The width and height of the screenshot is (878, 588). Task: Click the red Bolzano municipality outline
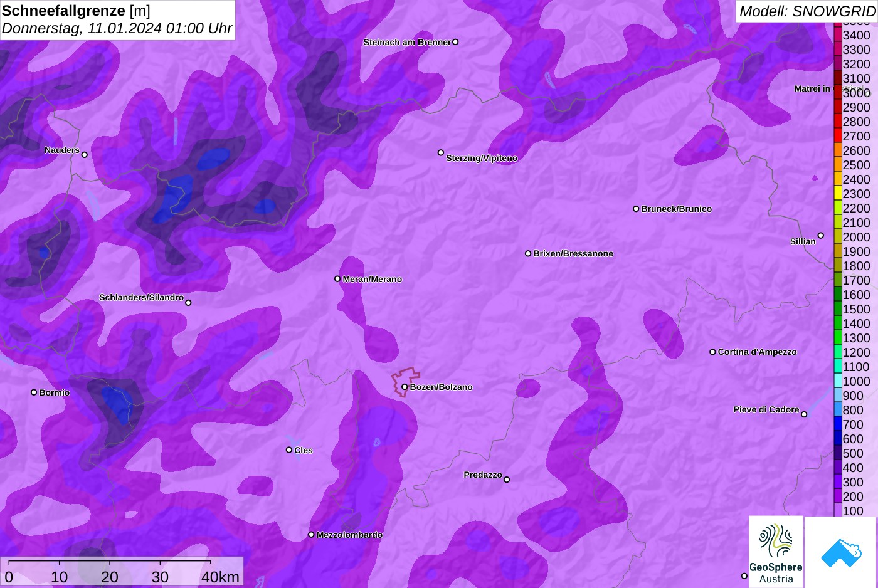(x=405, y=382)
